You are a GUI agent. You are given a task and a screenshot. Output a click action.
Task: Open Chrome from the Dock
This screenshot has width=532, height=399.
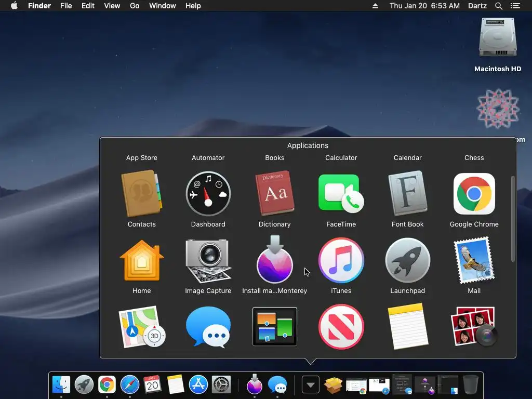[107, 385]
